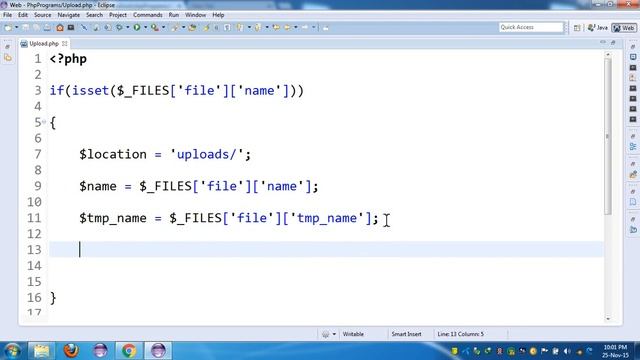640x360 pixels.
Task: Open Google Chrome from the taskbar
Action: tap(129, 351)
